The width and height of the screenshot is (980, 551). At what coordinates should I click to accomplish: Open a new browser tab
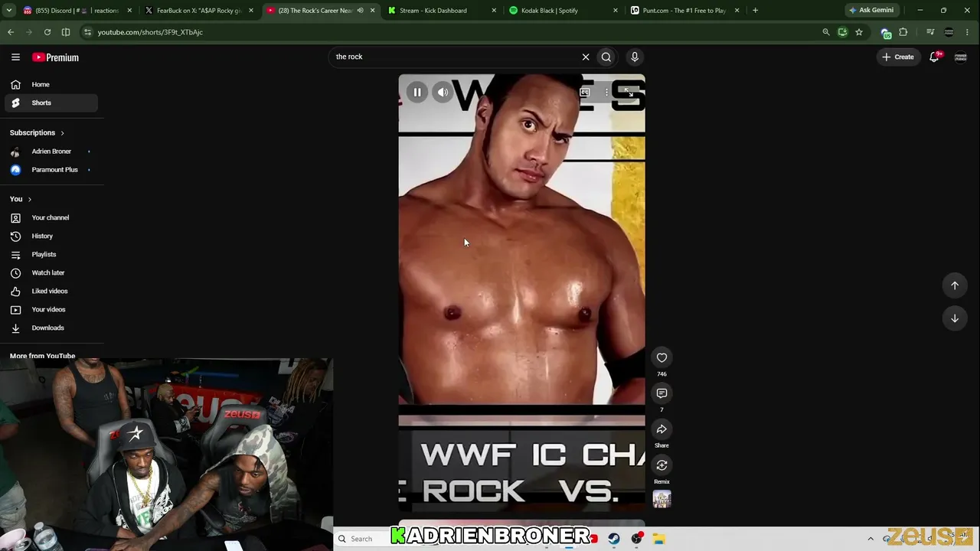755,11
